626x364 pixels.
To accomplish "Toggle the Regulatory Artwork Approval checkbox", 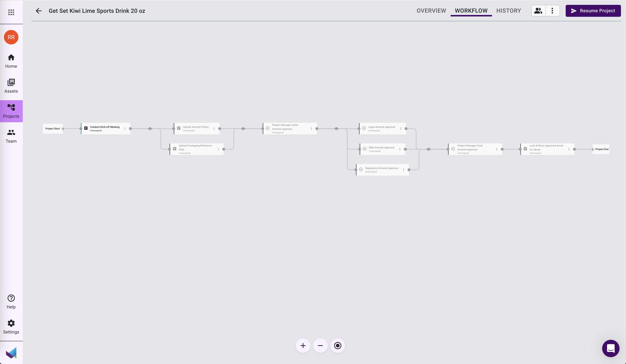I will (x=361, y=169).
